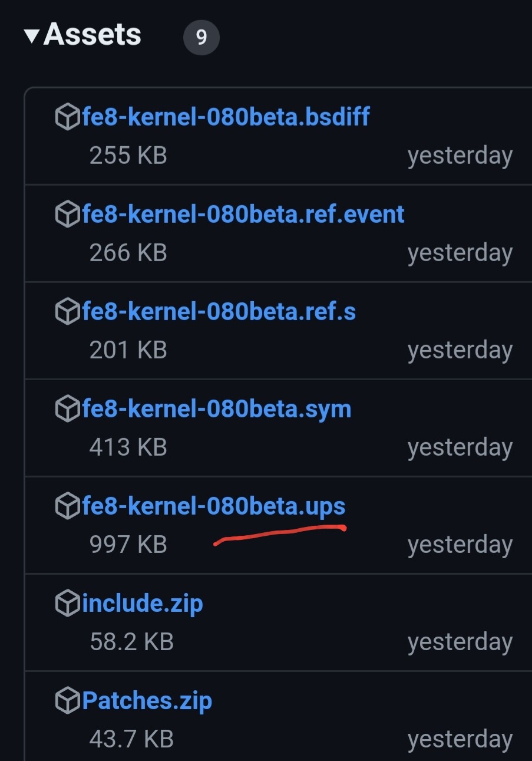Download the underlined fe8-kernel-080beta.ups patch
The image size is (532, 761).
(x=213, y=506)
